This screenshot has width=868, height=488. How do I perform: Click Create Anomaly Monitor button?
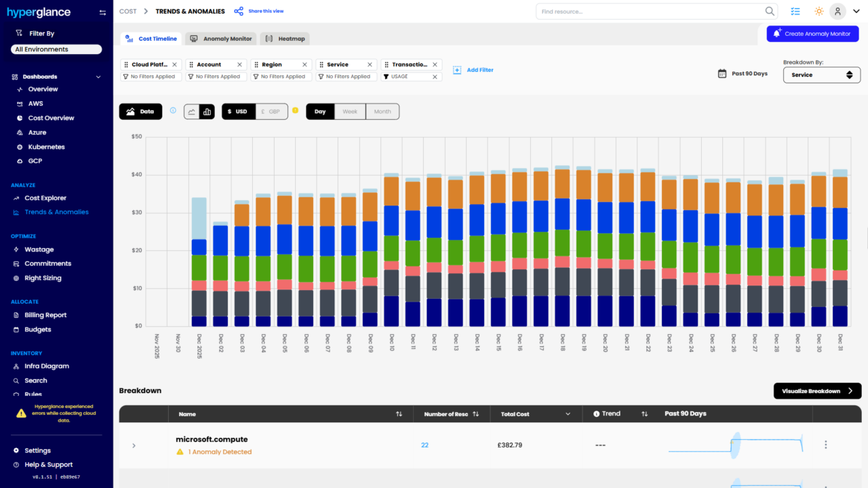coord(813,34)
